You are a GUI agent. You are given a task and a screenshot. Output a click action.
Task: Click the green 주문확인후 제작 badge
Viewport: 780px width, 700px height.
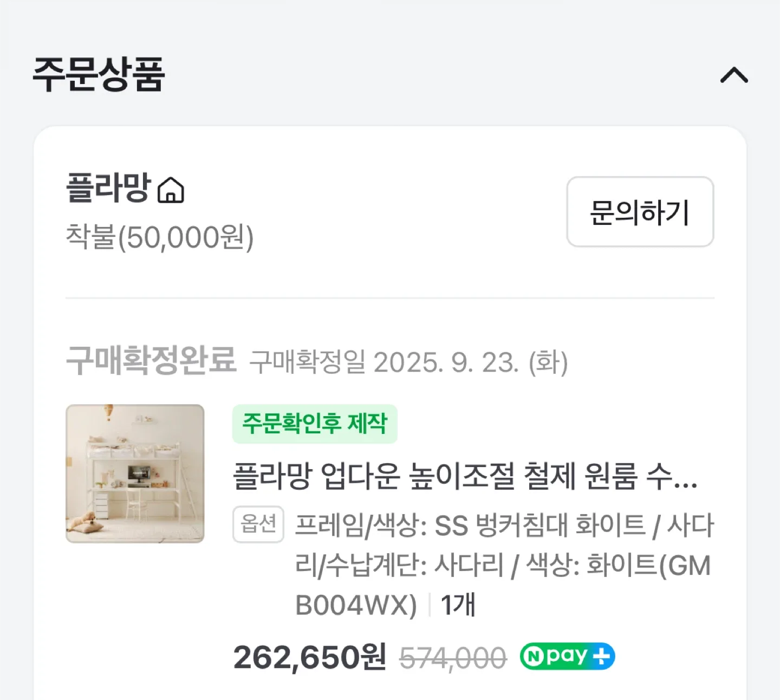click(314, 424)
